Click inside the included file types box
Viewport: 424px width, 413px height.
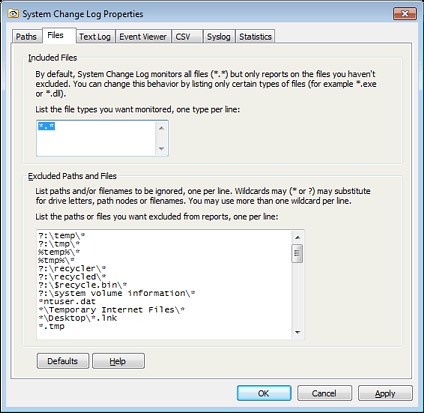coord(96,138)
